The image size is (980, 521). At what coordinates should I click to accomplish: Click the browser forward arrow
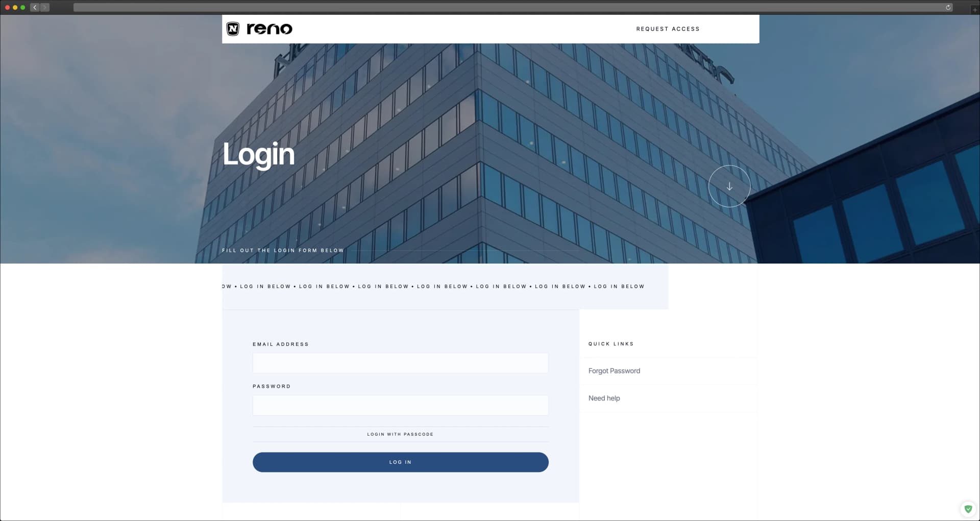45,7
